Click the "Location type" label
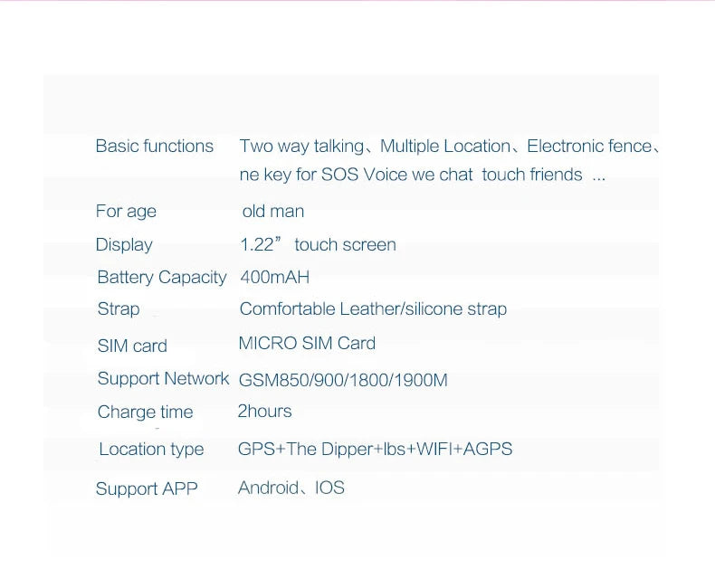The image size is (715, 588). (x=151, y=450)
